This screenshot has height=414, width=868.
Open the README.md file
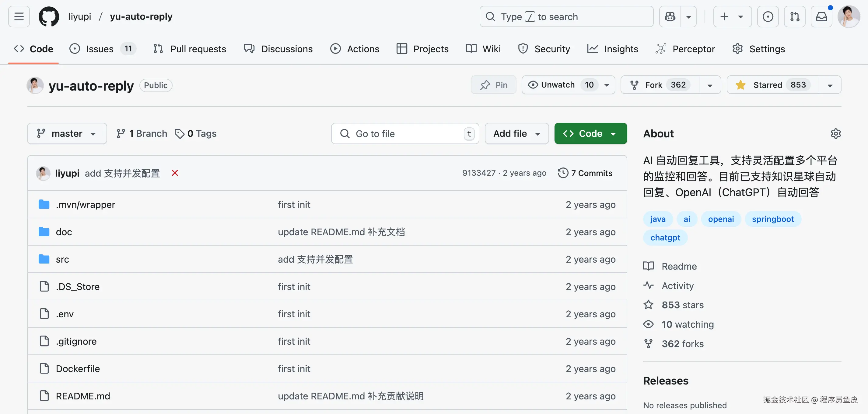tap(83, 396)
